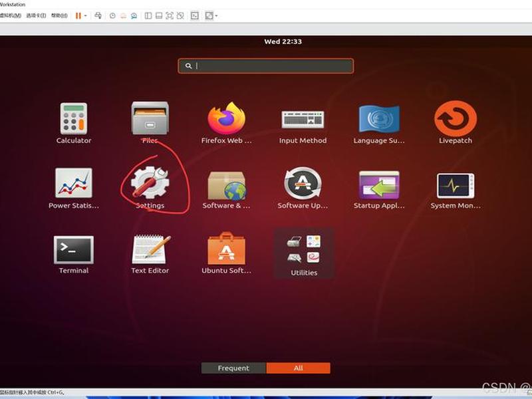Launch Software Updater
This screenshot has height=399, width=532.
pyautogui.click(x=303, y=188)
